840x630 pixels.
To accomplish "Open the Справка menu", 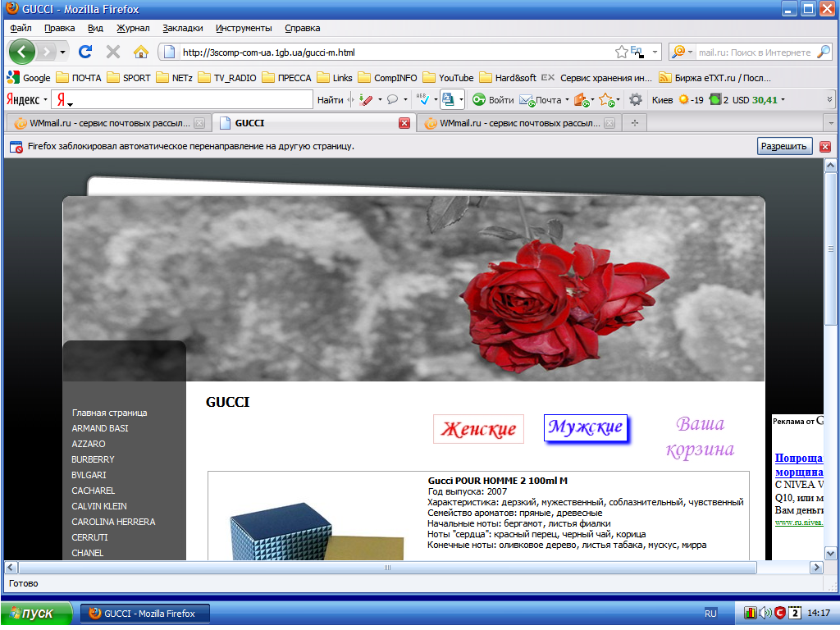I will 302,28.
